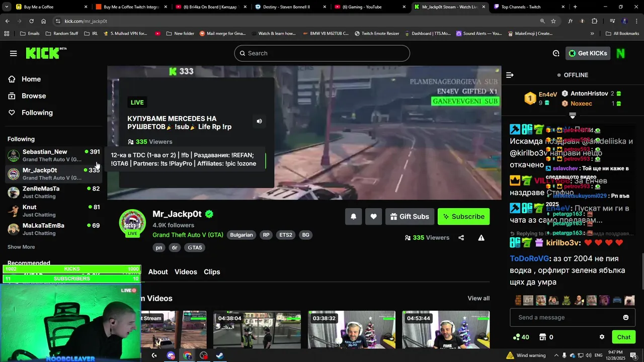Viewport: 644px width, 362px height.
Task: Expand the bookmarks overflow chevron
Action: tap(592, 34)
